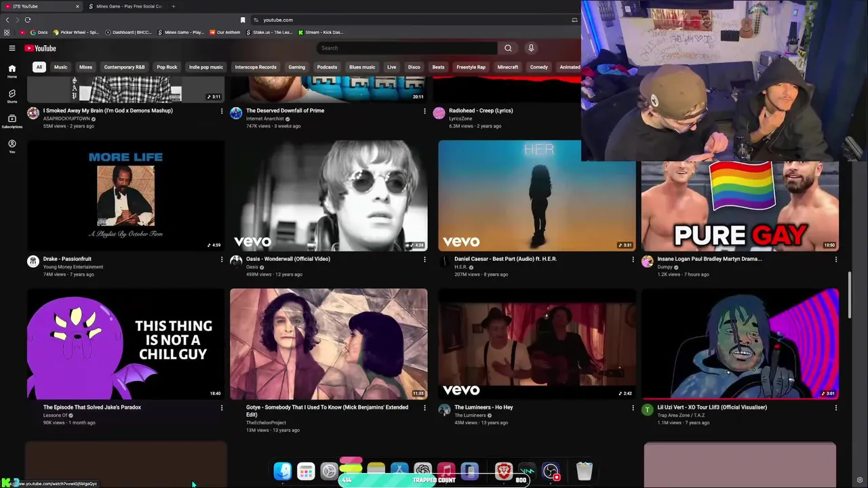Open the Gotye mosaic-faces video thumbnail

coord(329,344)
